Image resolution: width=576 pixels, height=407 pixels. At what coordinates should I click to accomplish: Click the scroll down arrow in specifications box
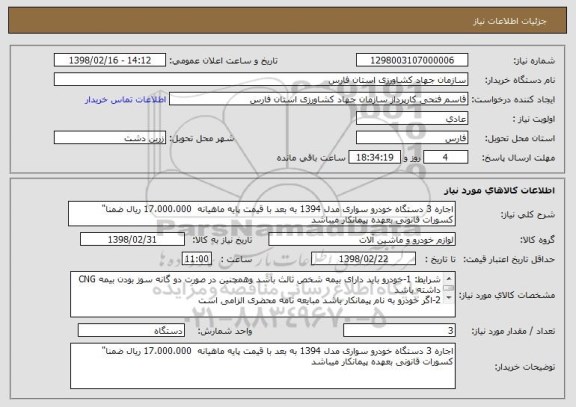[x=449, y=298]
